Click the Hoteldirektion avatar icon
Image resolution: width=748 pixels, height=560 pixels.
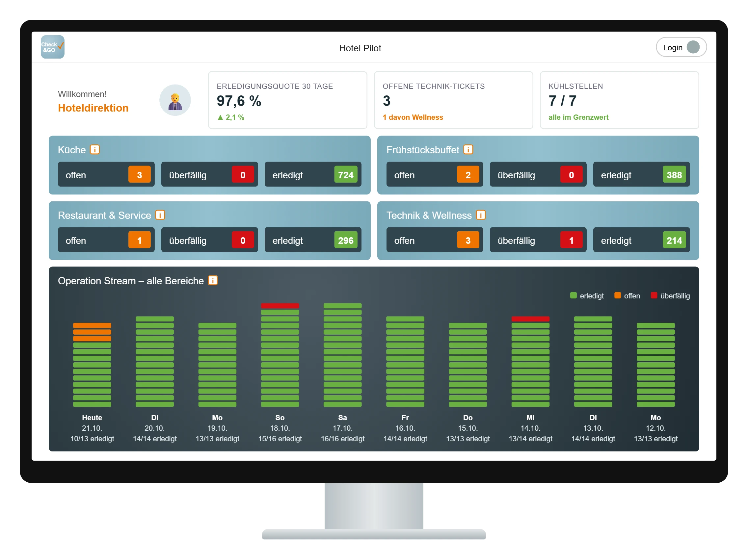click(x=175, y=100)
